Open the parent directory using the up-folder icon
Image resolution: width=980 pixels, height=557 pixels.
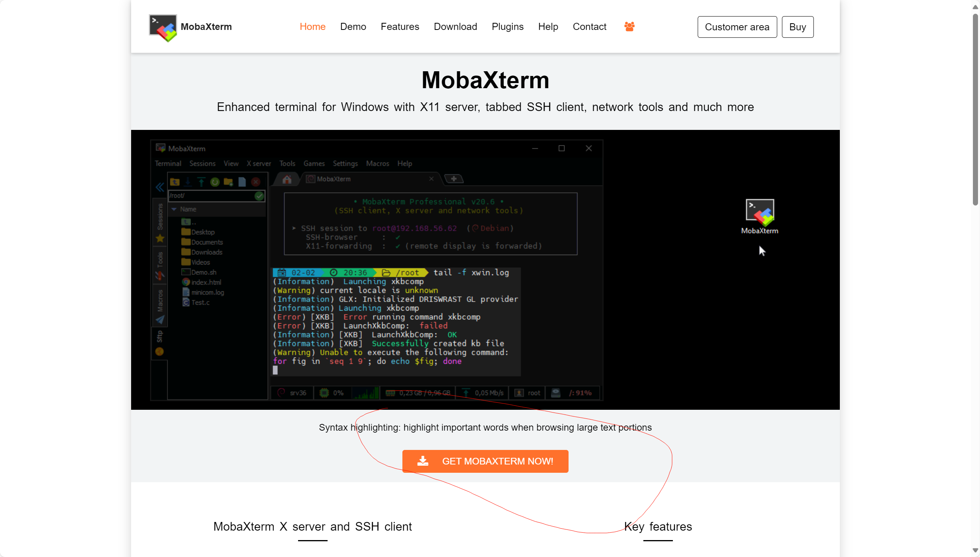(175, 182)
